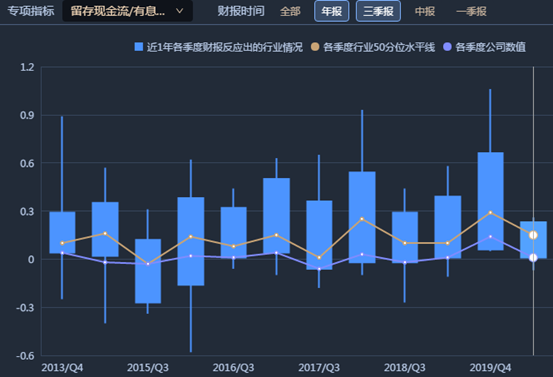
Task: Toggle purple circle legend for 公司数值
Action: pos(447,47)
